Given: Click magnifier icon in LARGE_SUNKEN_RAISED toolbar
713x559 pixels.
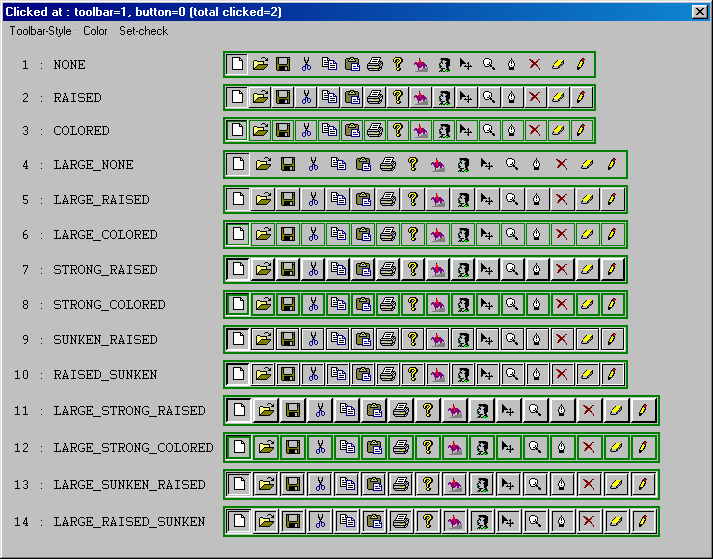Looking at the screenshot, I should click(x=535, y=484).
